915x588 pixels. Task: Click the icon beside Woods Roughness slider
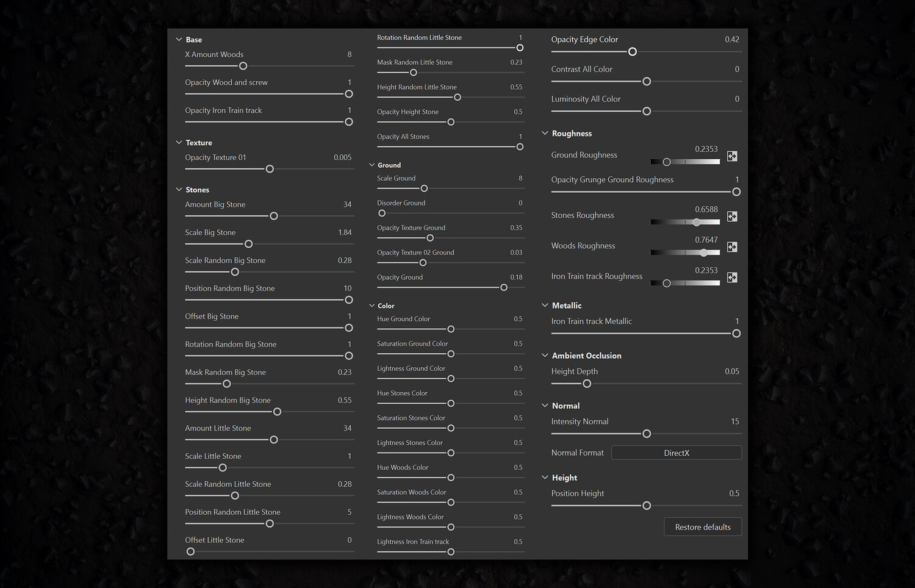click(732, 247)
